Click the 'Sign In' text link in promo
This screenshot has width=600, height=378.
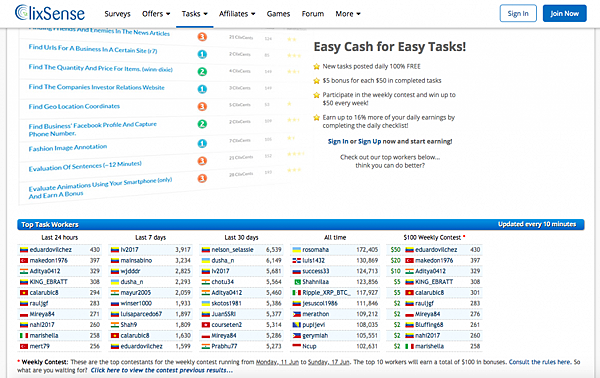click(338, 141)
